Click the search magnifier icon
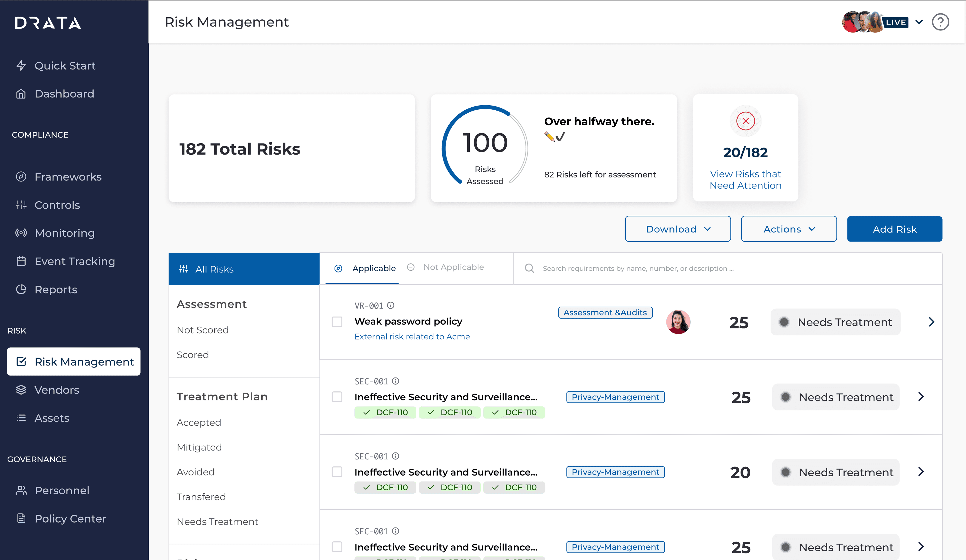The image size is (966, 560). pos(529,268)
